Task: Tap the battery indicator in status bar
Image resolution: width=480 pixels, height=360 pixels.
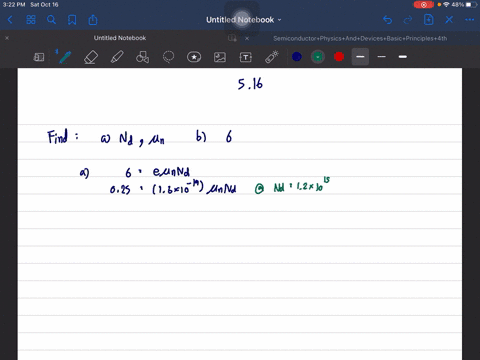Action: [x=471, y=5]
